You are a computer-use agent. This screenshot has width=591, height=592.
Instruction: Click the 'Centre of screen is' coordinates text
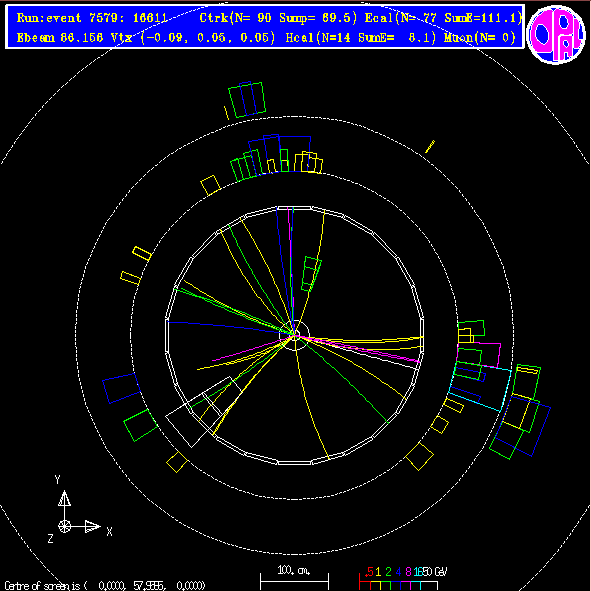click(x=105, y=586)
